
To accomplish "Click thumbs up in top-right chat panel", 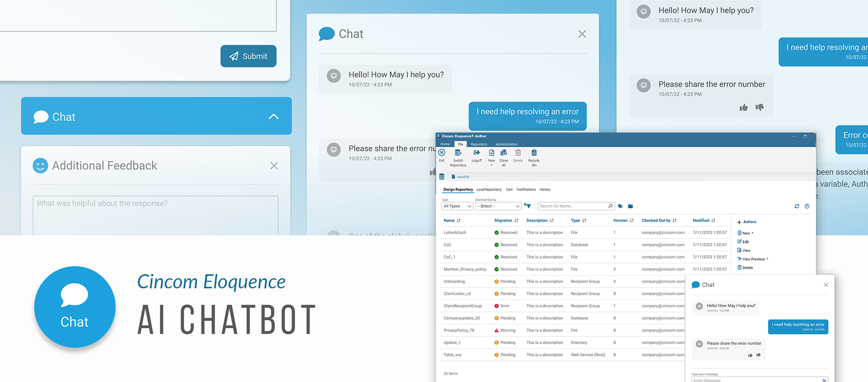I will pyautogui.click(x=744, y=108).
